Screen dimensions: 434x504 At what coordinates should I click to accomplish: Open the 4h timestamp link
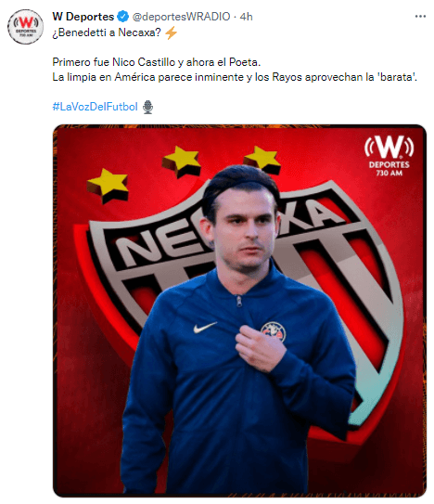point(247,17)
